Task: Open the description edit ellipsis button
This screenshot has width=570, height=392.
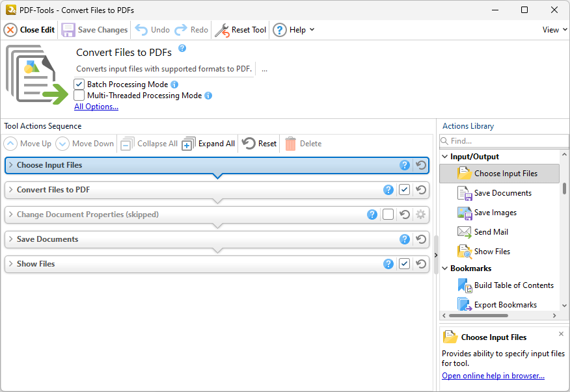Action: [264, 69]
